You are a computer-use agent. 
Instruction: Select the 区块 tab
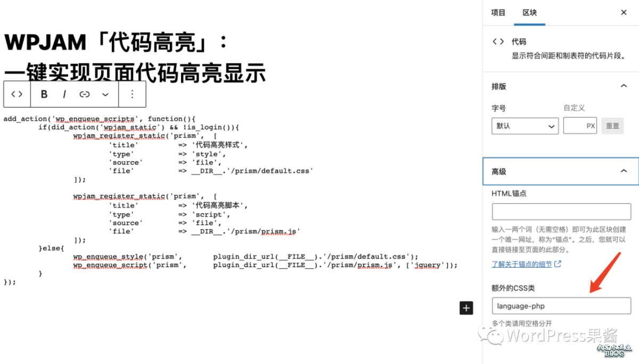click(x=529, y=12)
